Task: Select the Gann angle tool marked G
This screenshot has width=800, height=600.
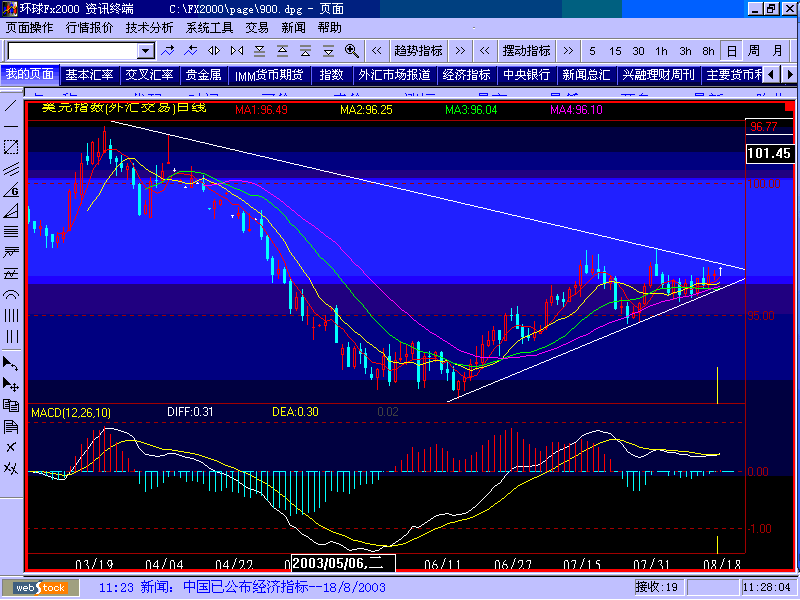Action: [11, 190]
